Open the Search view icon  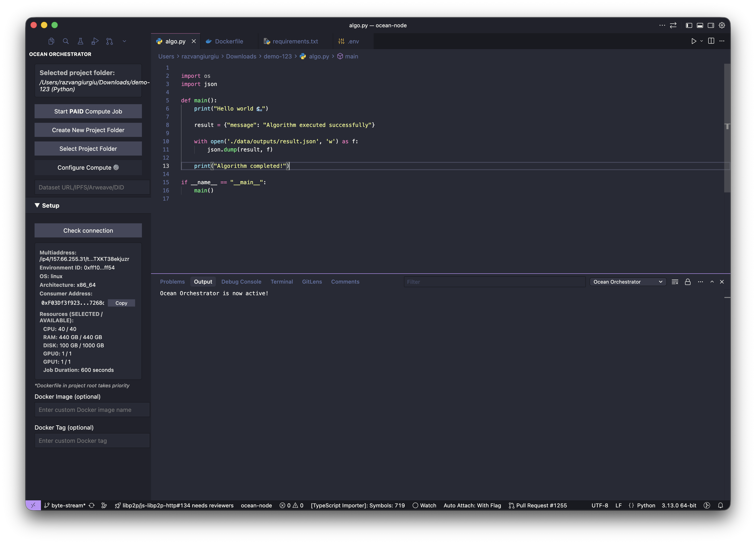pos(66,41)
